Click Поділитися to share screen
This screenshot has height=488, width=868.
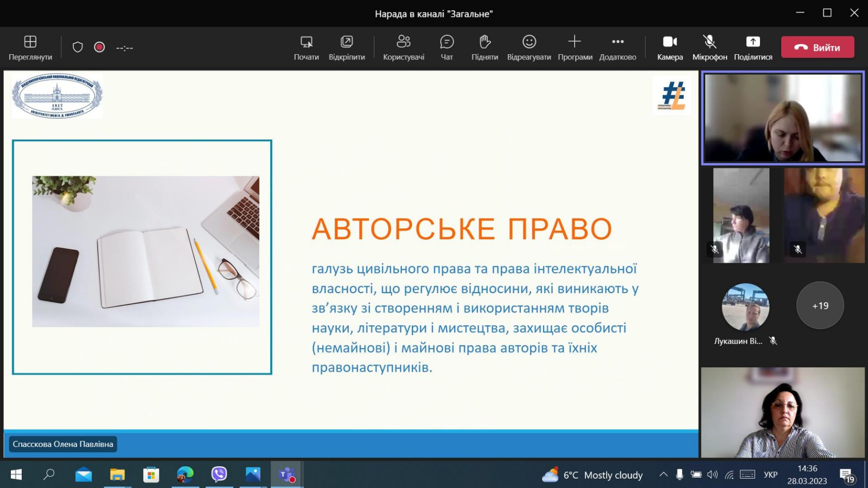(x=753, y=48)
